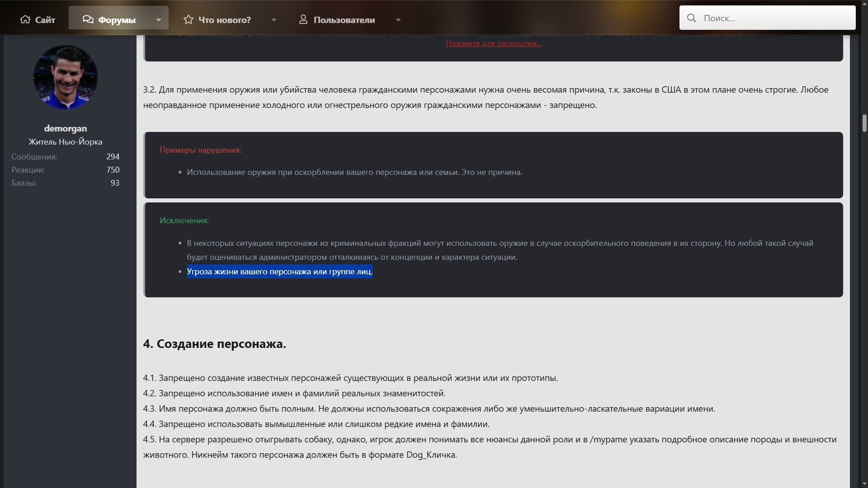
Task: Expand the Форумы dropdown arrow
Action: coord(159,20)
